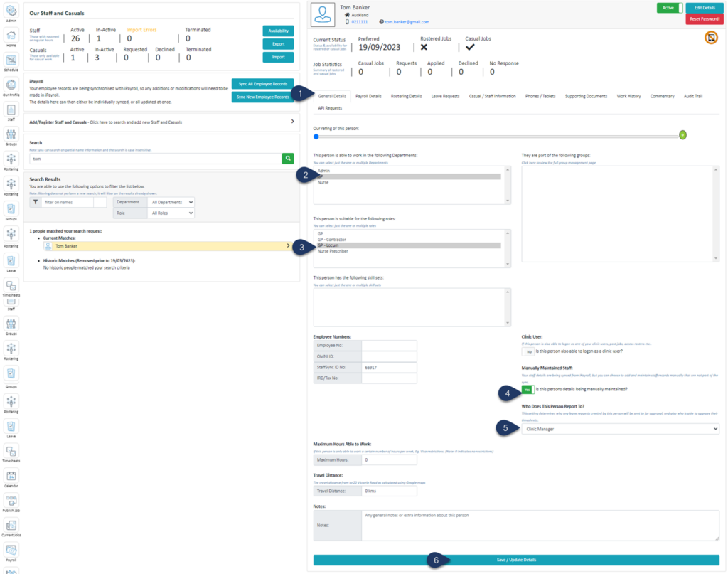This screenshot has height=574, width=728.
Task: Open the Phones / Tablets tab
Action: (540, 96)
